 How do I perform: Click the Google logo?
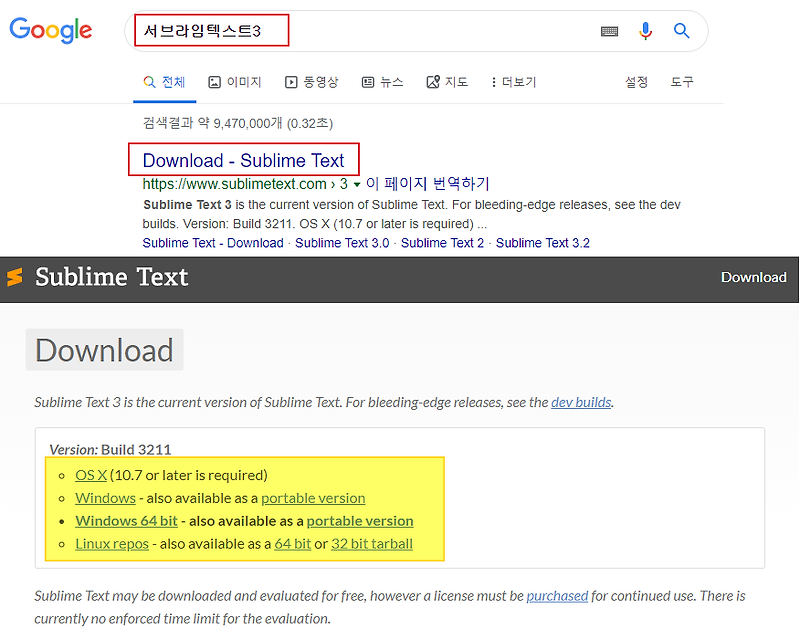(x=51, y=30)
